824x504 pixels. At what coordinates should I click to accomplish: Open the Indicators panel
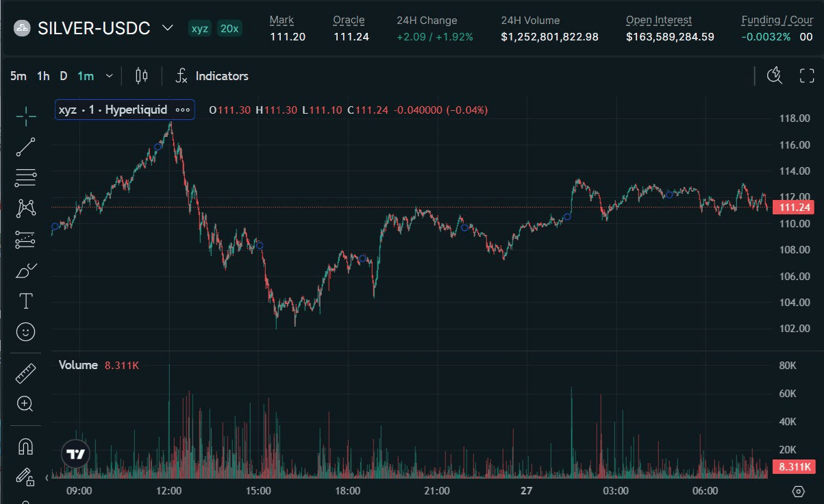click(212, 76)
